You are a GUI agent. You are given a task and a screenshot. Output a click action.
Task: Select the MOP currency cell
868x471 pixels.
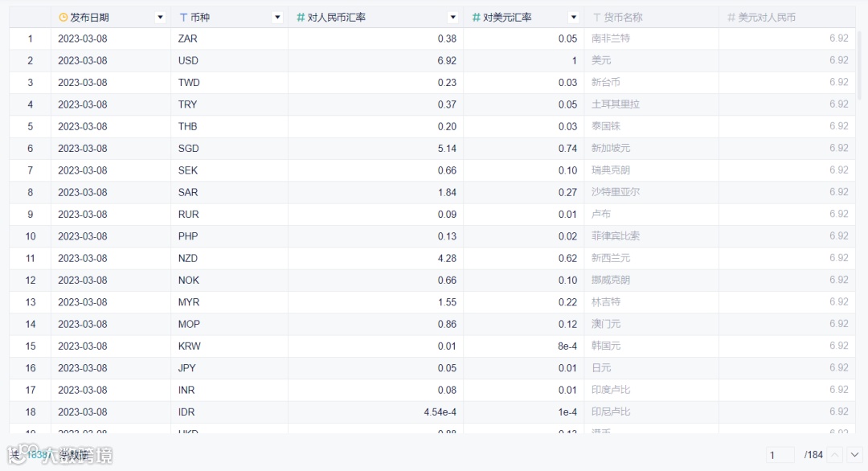pos(229,324)
